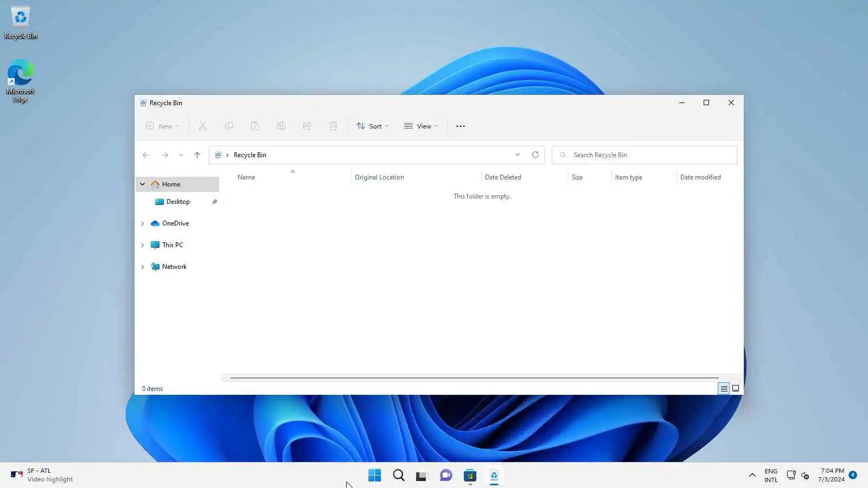Open Task View on taskbar
Image resolution: width=868 pixels, height=488 pixels.
tap(422, 476)
